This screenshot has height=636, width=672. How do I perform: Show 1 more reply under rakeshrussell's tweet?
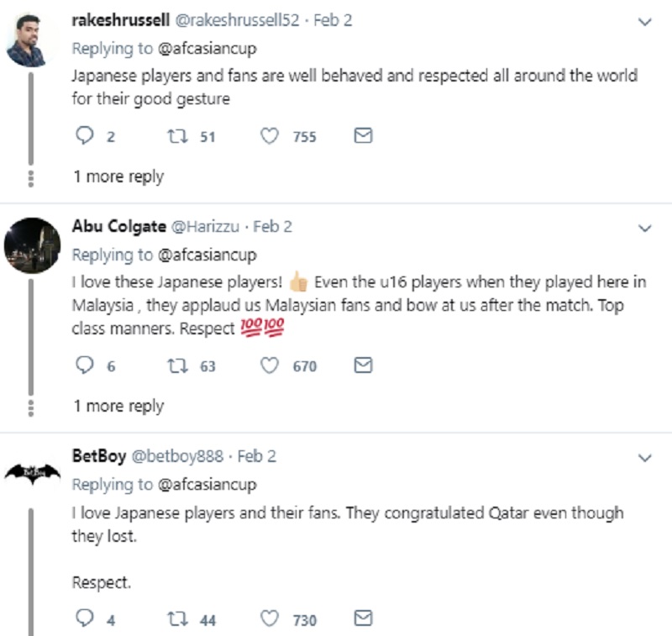pyautogui.click(x=118, y=176)
